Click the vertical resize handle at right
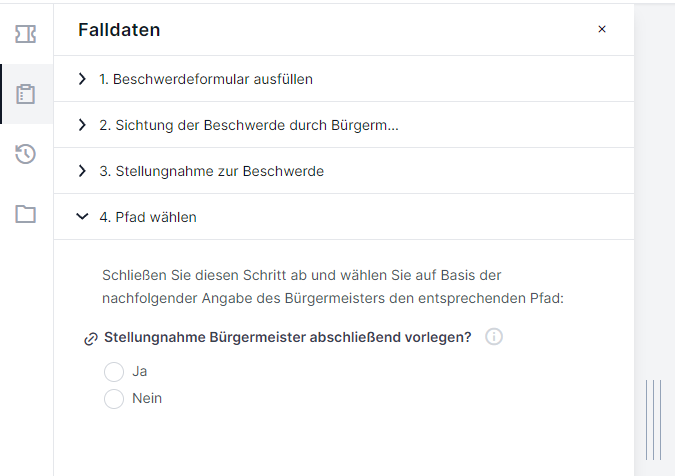 [x=653, y=420]
